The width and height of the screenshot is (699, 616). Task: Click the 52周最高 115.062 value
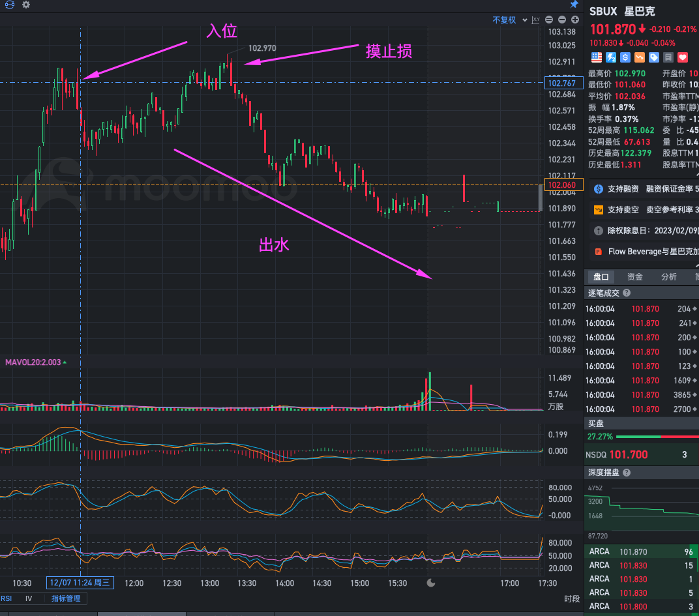pos(639,130)
